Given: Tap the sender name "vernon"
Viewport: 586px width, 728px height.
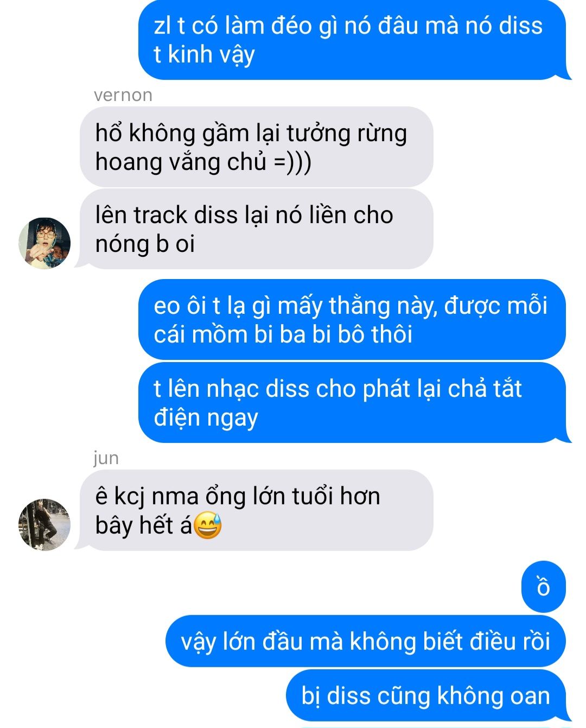Looking at the screenshot, I should tap(123, 95).
